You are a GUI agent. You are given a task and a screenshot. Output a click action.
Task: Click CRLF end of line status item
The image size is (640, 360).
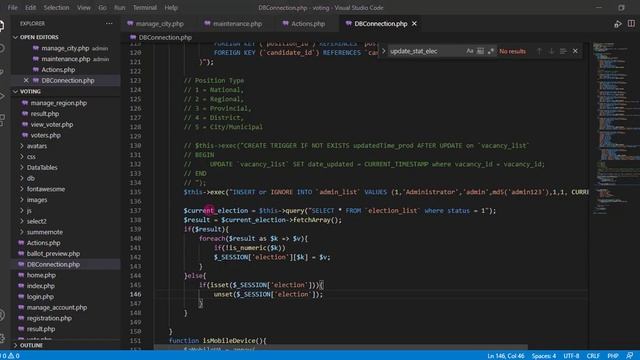pos(593,356)
